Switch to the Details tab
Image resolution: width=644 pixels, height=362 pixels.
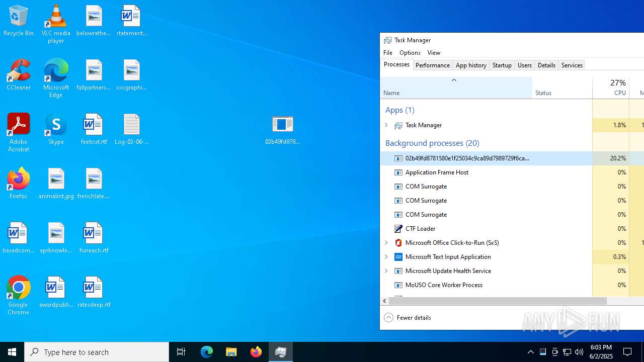546,65
